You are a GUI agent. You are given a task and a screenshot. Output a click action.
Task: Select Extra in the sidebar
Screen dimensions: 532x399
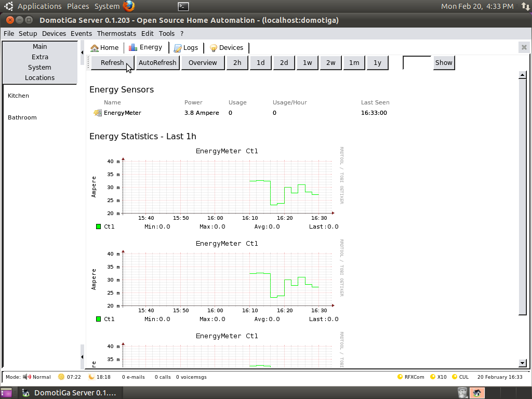39,57
